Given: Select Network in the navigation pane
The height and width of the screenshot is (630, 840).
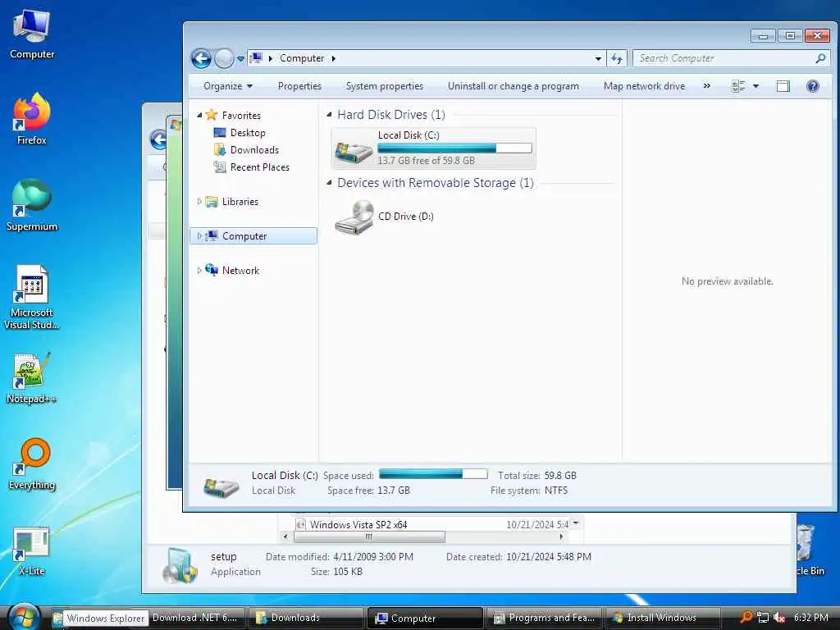Looking at the screenshot, I should 240,271.
